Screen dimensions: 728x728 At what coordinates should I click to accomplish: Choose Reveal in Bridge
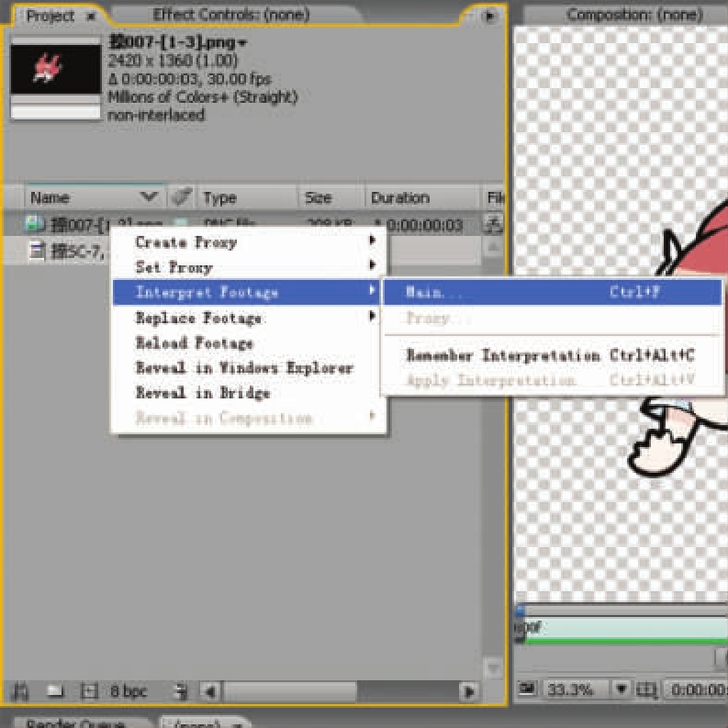click(249, 393)
